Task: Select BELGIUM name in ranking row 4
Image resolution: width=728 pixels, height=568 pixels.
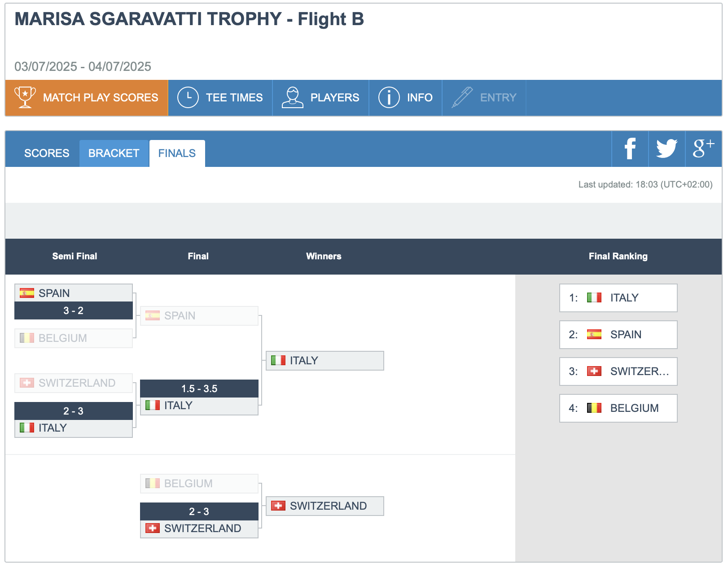Action: (635, 408)
